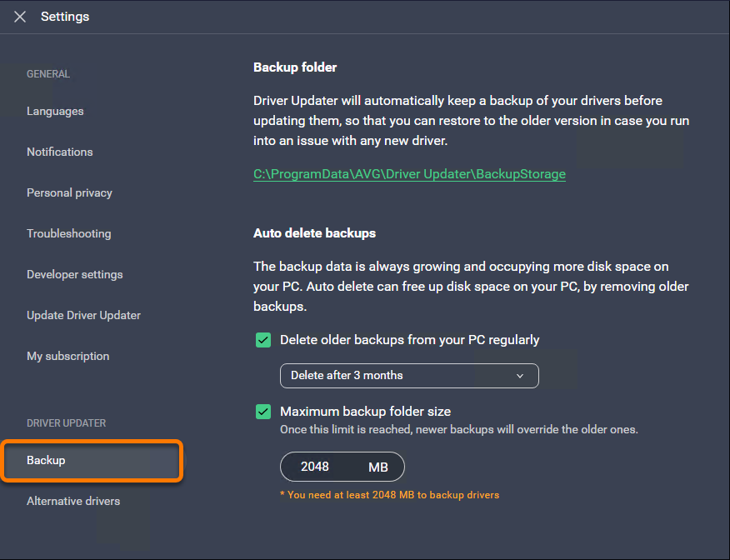
Task: Click the MB unit in the size box
Action: pos(377,467)
